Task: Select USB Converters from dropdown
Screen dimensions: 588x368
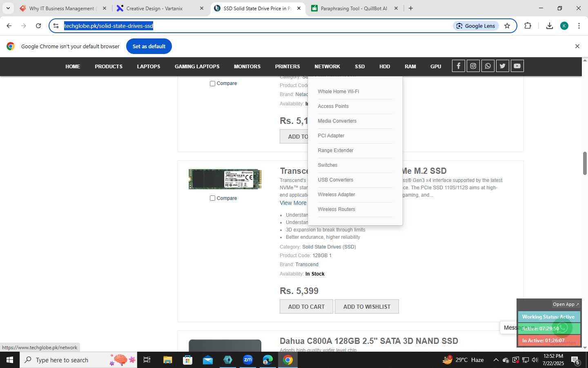Action: pos(336,180)
